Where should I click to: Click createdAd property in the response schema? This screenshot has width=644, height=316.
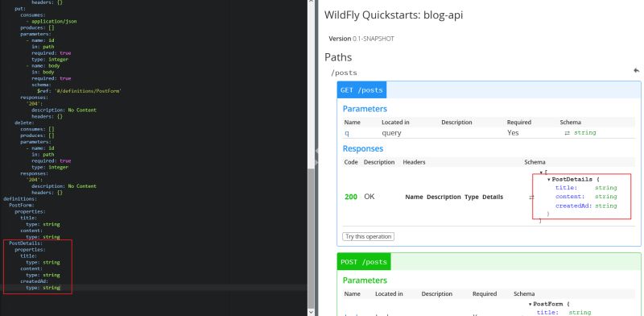574,206
